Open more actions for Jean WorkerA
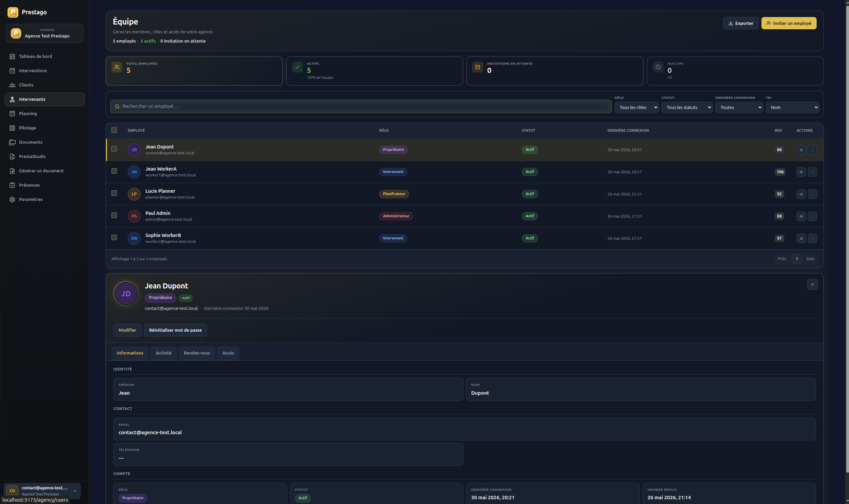This screenshot has height=504, width=849. pyautogui.click(x=812, y=172)
